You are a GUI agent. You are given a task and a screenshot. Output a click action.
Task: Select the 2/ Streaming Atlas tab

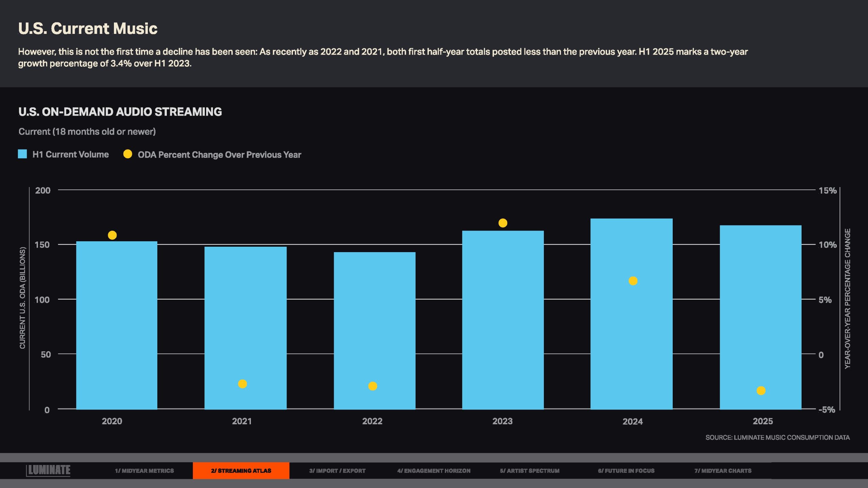241,471
